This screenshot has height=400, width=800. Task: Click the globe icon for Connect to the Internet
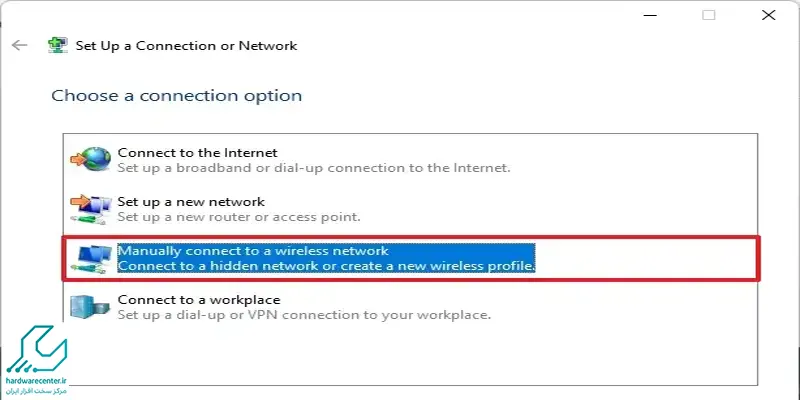[x=90, y=159]
